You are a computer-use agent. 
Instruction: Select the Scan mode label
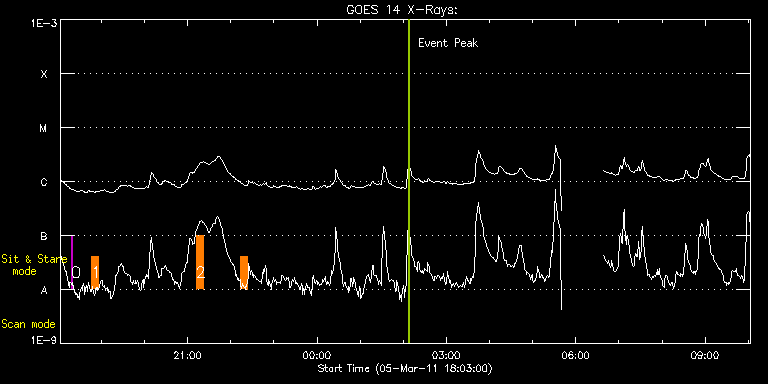pyautogui.click(x=28, y=324)
